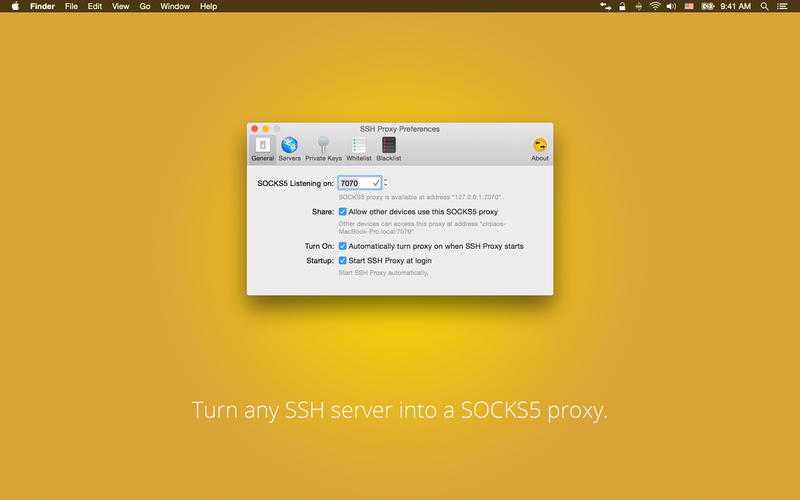Click the Other devices can access hint text
The width and height of the screenshot is (800, 500).
click(x=422, y=228)
